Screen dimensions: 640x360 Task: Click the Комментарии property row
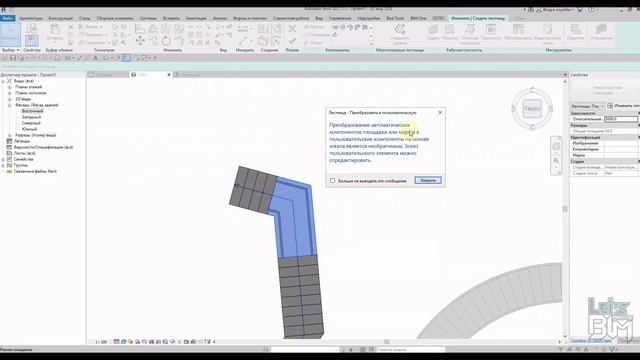pos(604,149)
